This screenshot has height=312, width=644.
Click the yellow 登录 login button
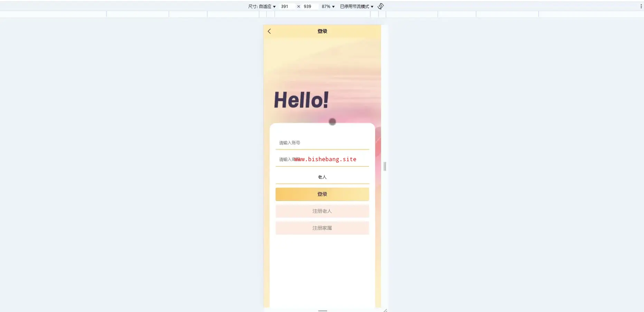tap(322, 194)
